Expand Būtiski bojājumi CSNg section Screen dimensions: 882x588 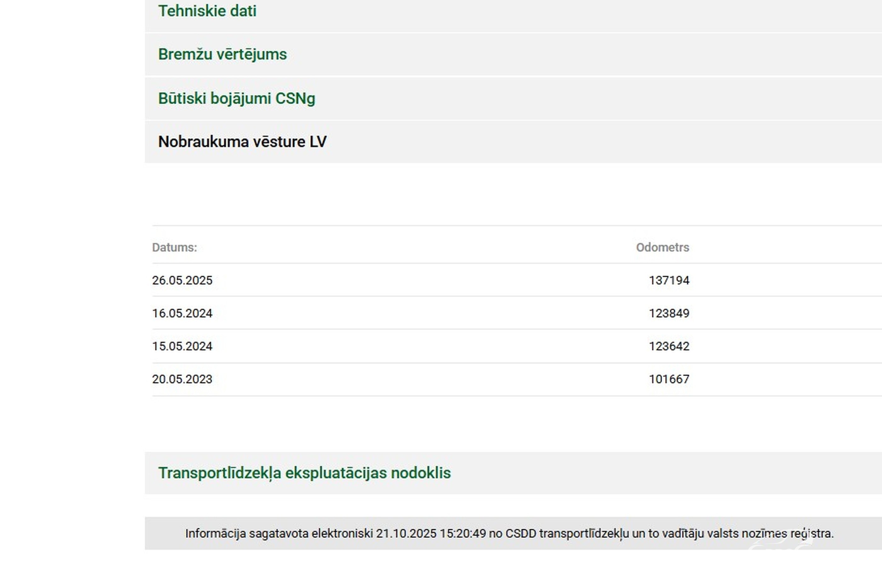click(237, 99)
